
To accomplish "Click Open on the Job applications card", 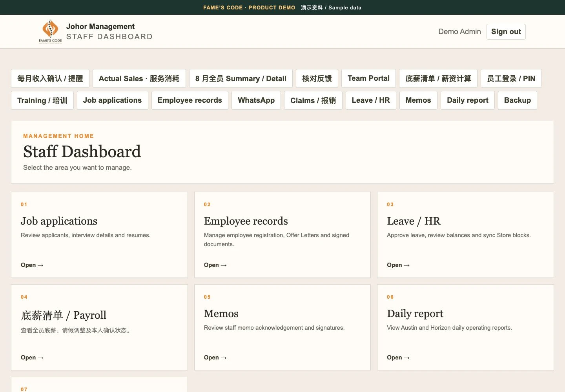I will tap(32, 265).
